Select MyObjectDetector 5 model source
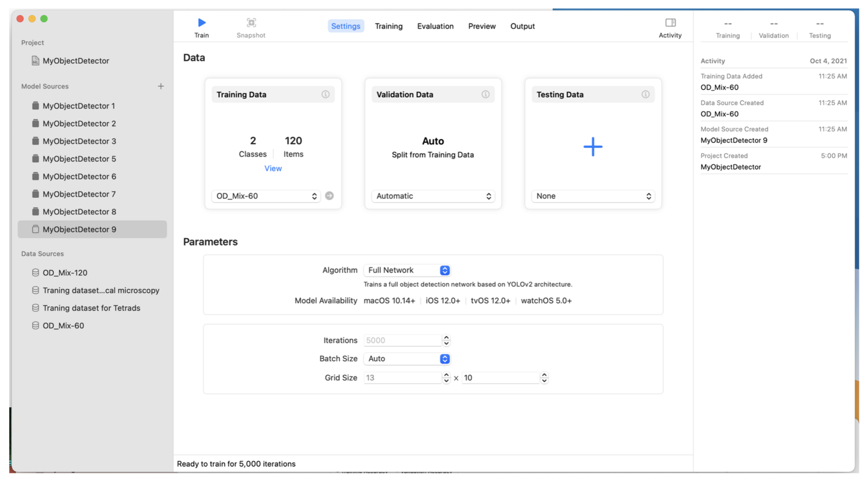The image size is (868, 479). coord(79,159)
